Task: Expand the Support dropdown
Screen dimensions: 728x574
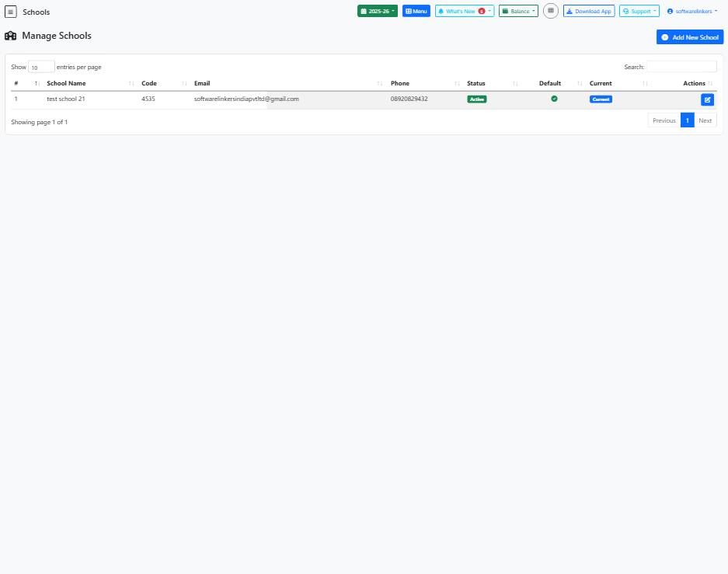Action: click(x=638, y=11)
